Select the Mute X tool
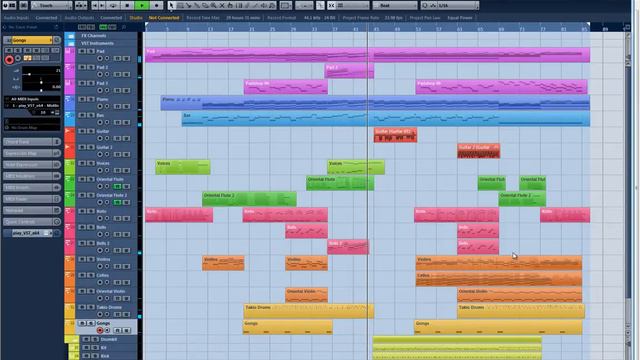 point(222,5)
